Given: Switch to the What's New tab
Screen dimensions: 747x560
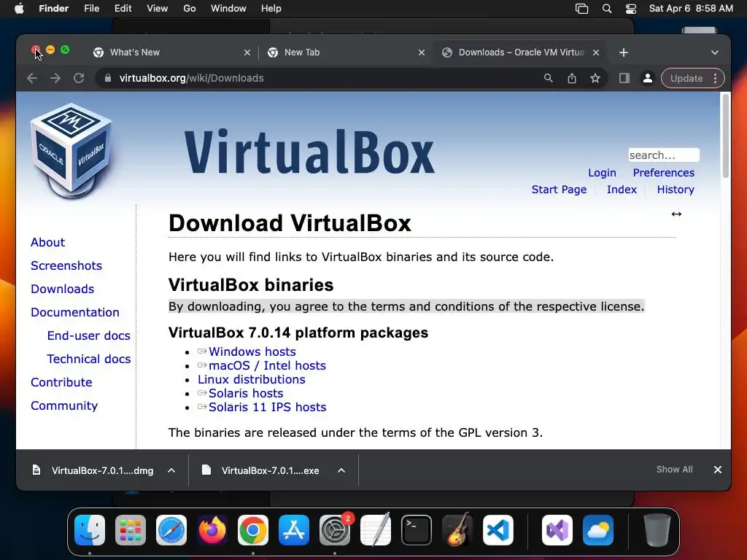Looking at the screenshot, I should click(171, 52).
